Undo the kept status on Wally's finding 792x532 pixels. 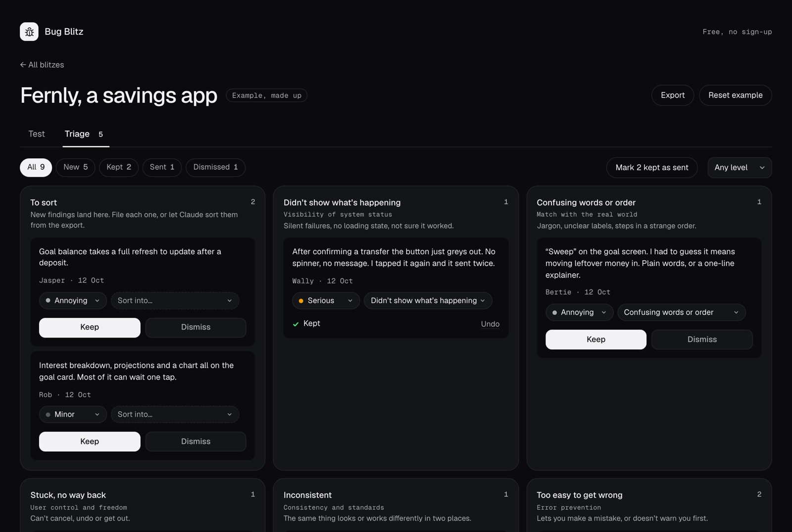[x=490, y=324]
